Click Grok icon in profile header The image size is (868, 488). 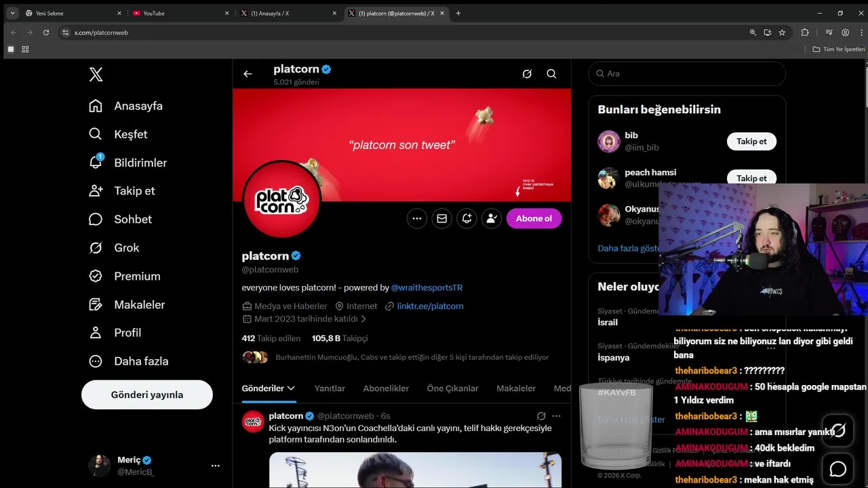point(527,74)
